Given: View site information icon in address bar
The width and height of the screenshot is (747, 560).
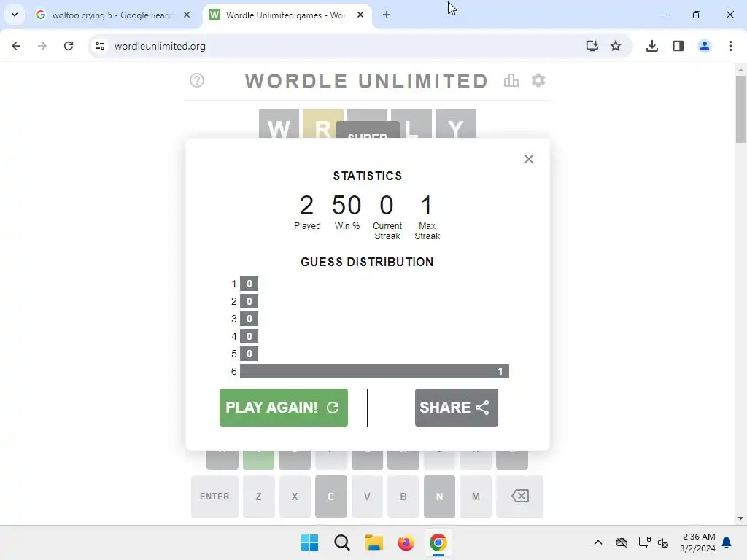Looking at the screenshot, I should click(99, 46).
